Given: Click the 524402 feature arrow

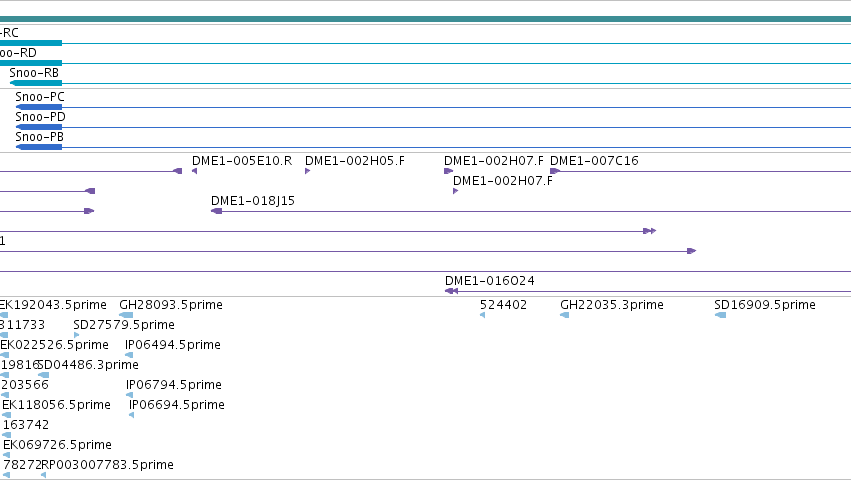Looking at the screenshot, I should click(482, 315).
